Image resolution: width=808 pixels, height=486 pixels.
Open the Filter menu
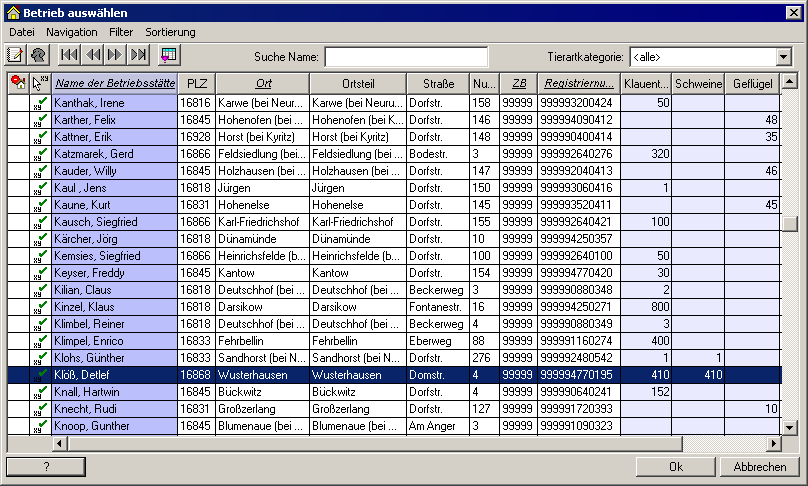121,32
